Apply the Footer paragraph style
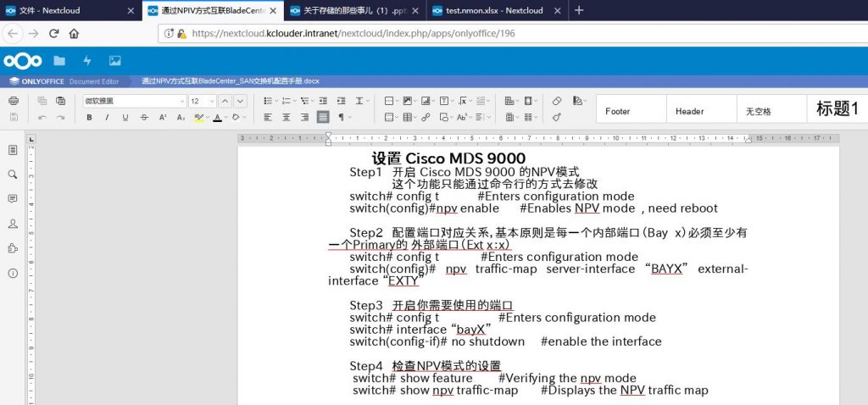 point(631,108)
